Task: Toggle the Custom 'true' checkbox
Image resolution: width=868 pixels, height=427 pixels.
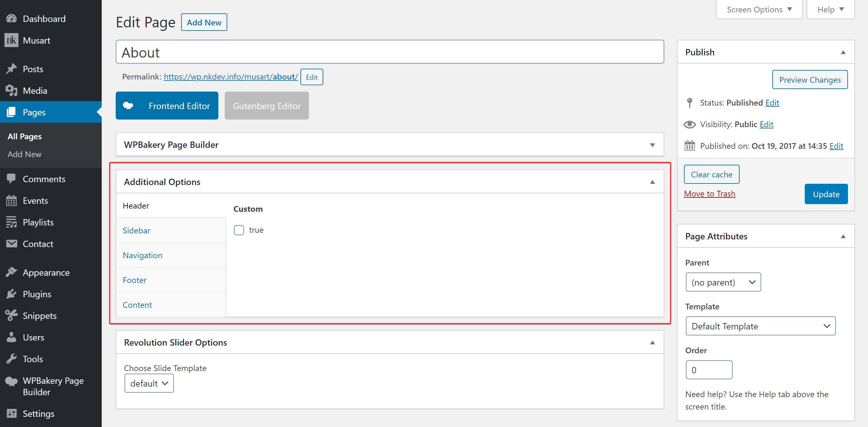Action: [239, 230]
